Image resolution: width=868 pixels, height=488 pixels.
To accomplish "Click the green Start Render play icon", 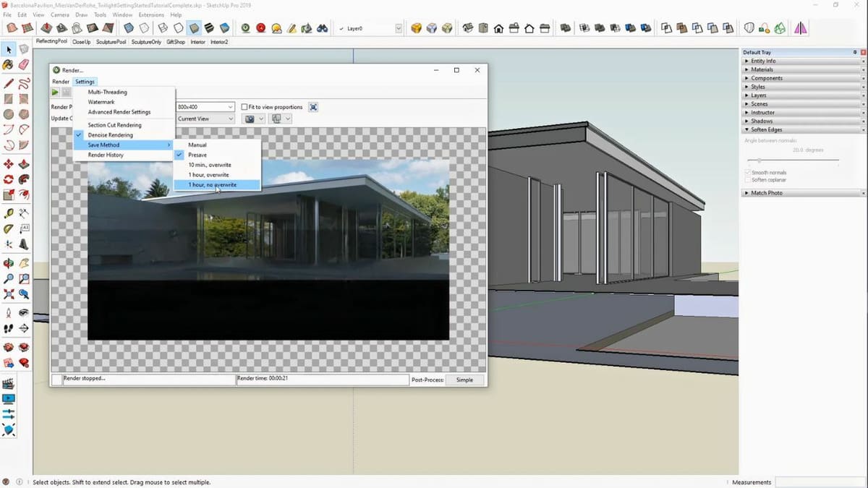I will (55, 93).
